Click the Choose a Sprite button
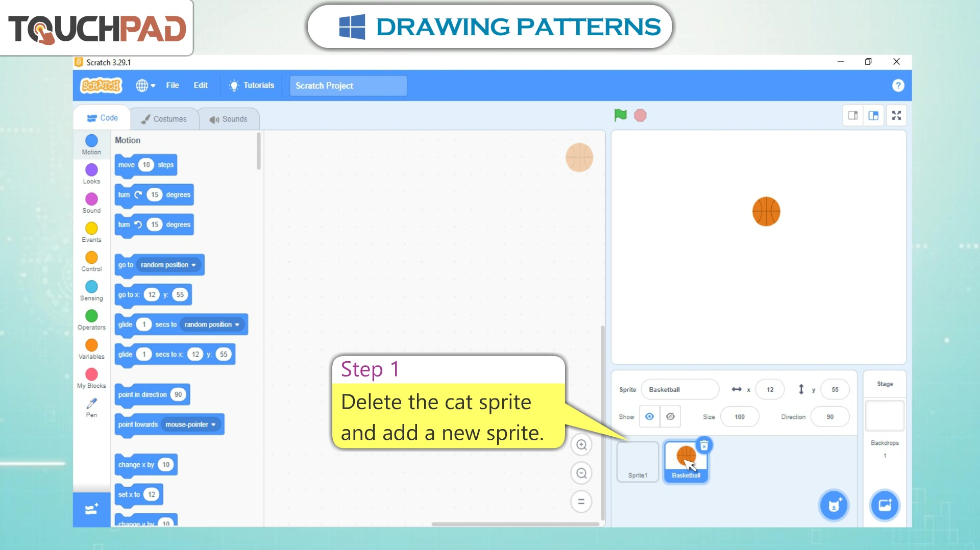Screen dimensions: 980x550 pyautogui.click(x=834, y=506)
